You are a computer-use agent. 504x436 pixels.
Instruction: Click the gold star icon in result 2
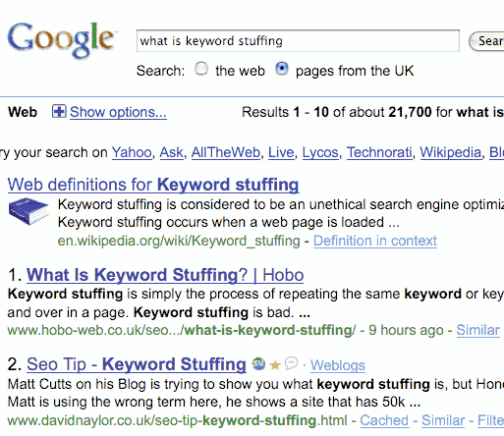coord(275,364)
